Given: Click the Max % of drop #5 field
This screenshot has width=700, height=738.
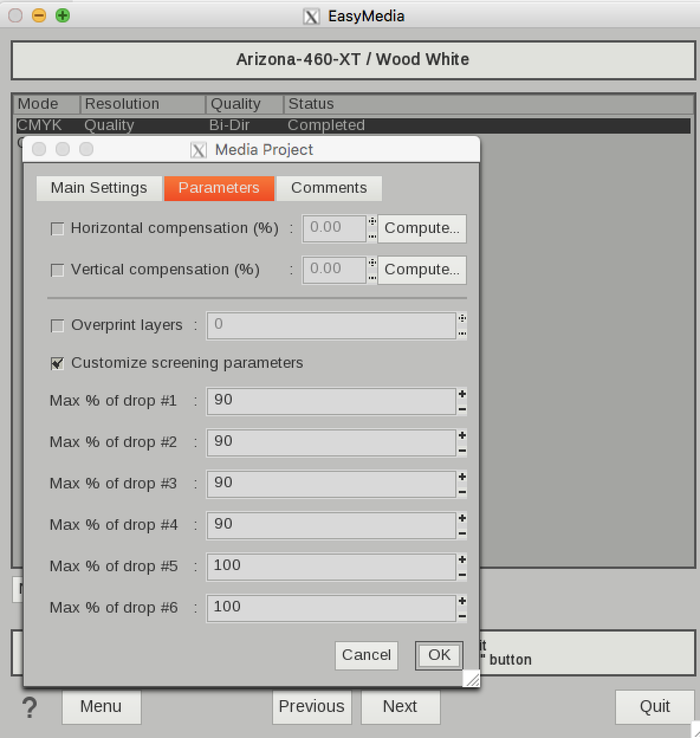Looking at the screenshot, I should (x=331, y=567).
